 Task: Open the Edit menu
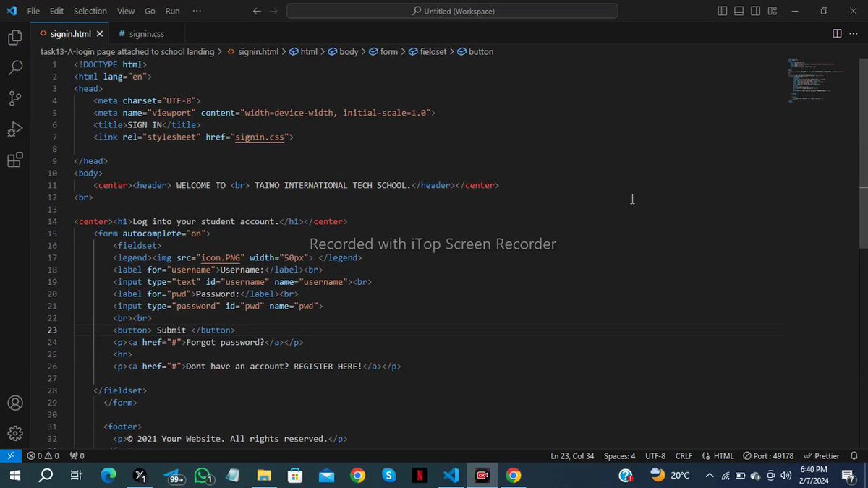57,11
